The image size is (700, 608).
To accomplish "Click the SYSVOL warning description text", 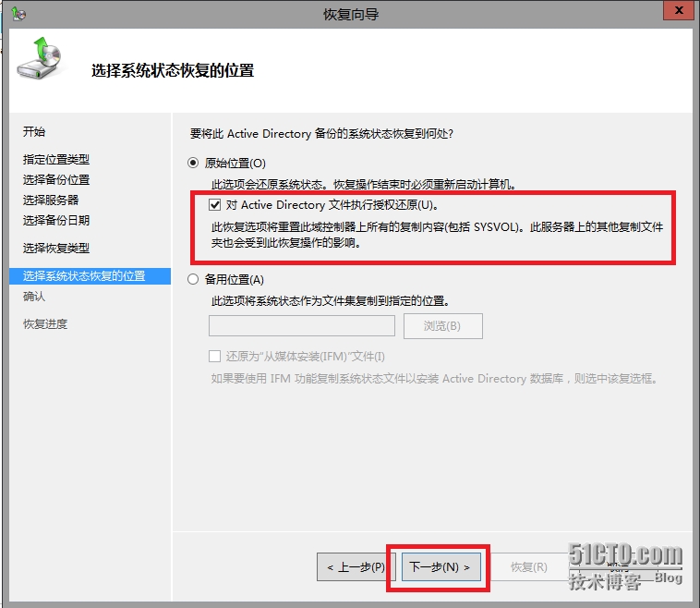I will pos(437,235).
